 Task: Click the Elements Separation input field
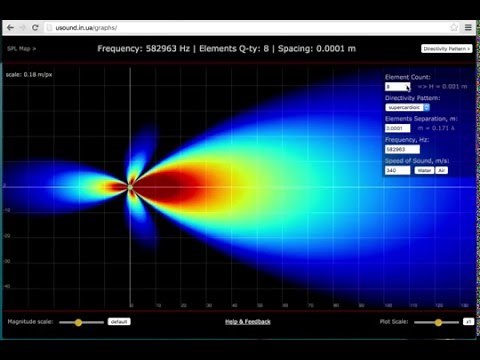click(x=398, y=128)
